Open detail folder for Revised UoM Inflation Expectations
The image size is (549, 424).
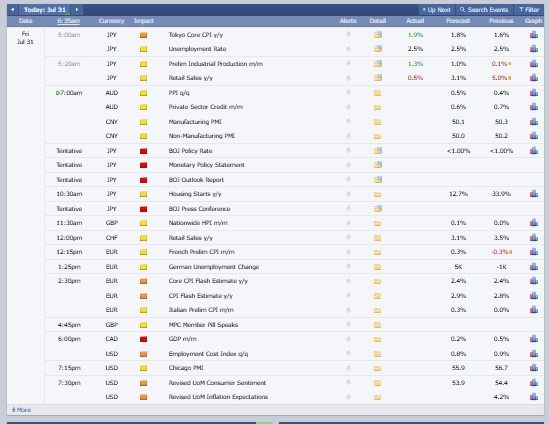tap(377, 397)
